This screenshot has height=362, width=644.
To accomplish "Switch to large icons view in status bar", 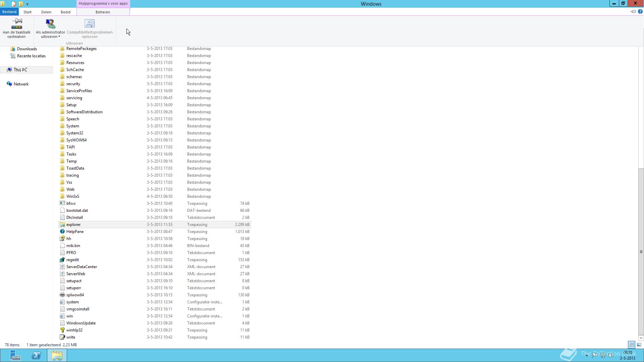I will pyautogui.click(x=639, y=345).
